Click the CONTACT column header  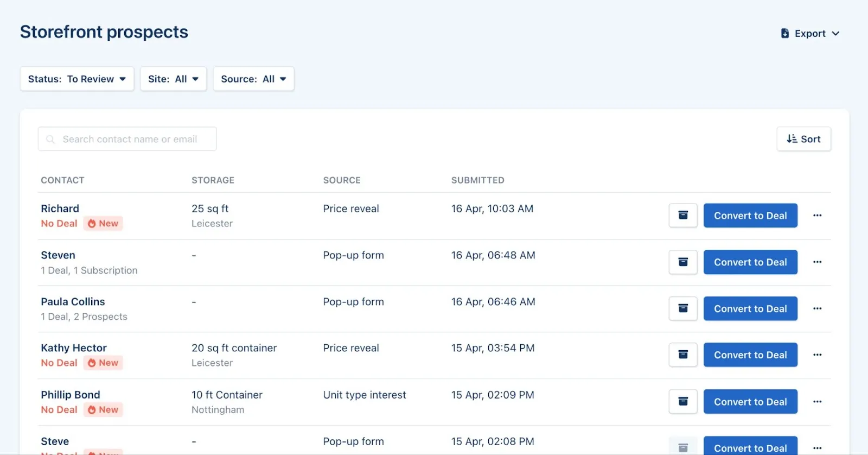62,180
